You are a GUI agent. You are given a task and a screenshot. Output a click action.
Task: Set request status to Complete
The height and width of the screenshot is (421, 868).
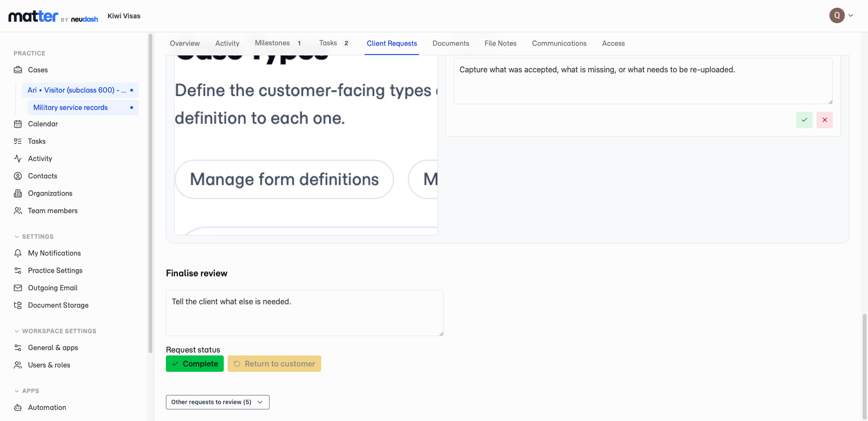[x=195, y=364]
